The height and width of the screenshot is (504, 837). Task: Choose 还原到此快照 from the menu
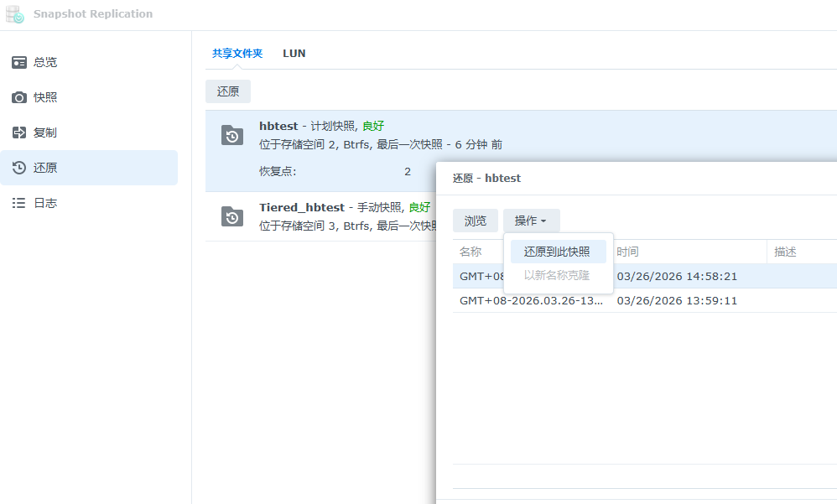point(557,252)
